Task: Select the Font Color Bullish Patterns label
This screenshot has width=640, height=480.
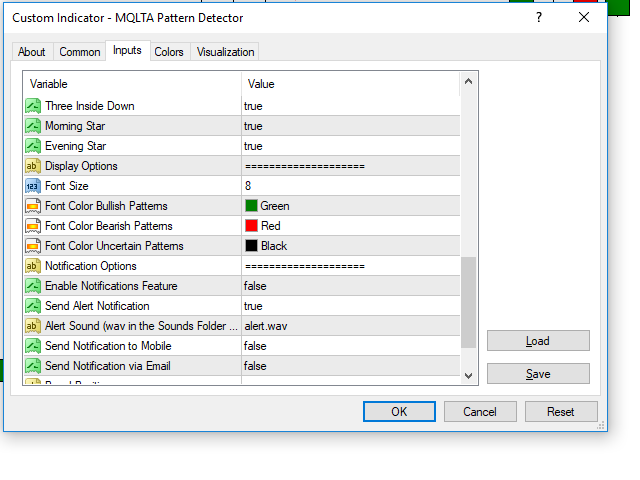Action: tap(106, 206)
